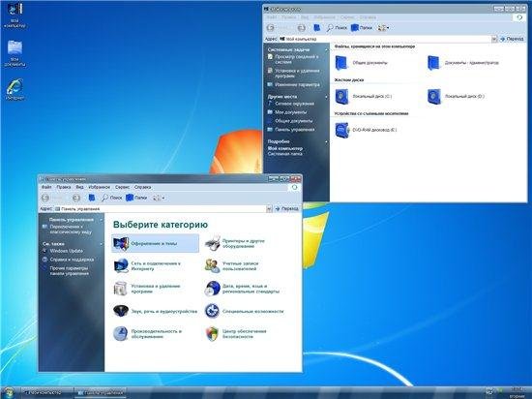
Task: Open the Оформление и темы category icon
Action: pos(121,243)
